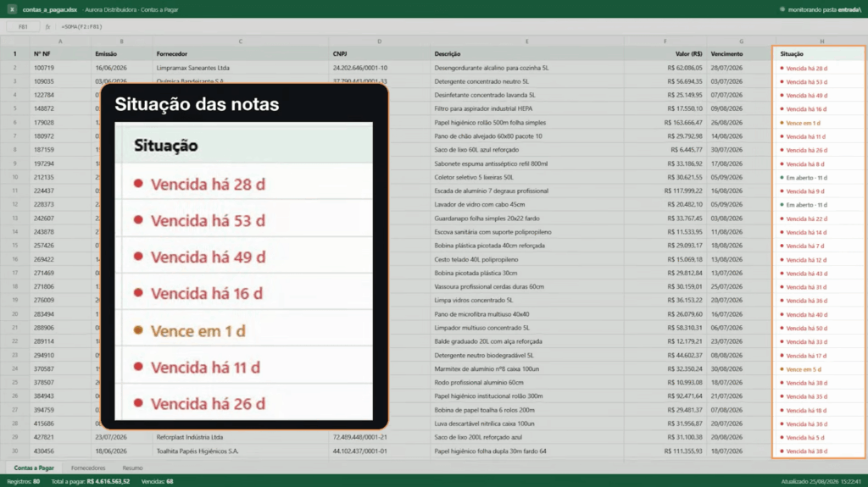Select 'Vence em 1 d' status in column H
The image size is (868, 487).
(x=820, y=123)
